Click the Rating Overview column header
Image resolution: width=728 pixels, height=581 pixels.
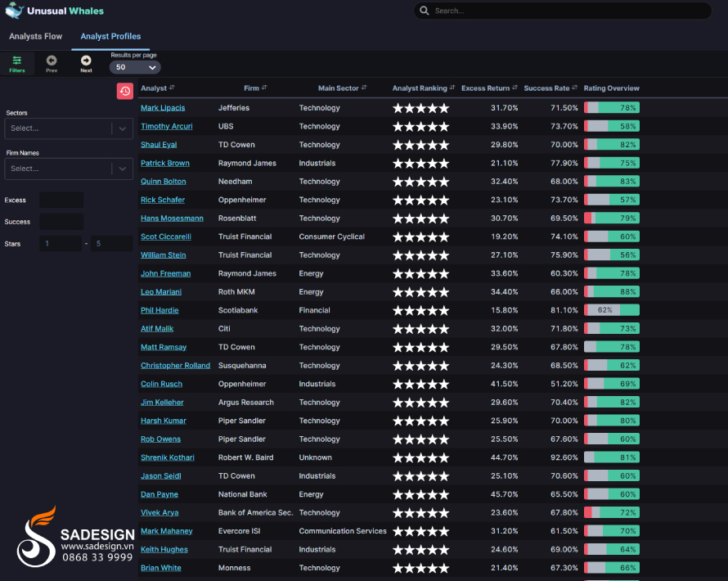[612, 88]
